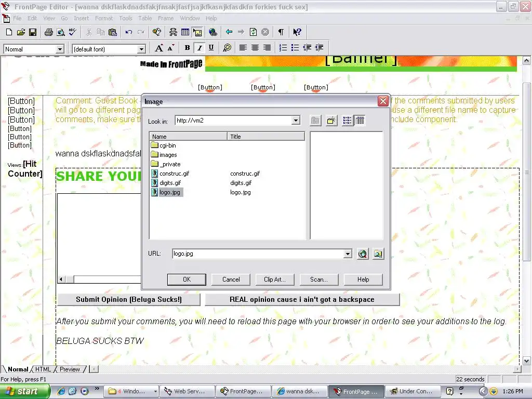Viewport: 532px width, 399px height.
Task: Toggle Underline formatting button
Action: (211, 48)
